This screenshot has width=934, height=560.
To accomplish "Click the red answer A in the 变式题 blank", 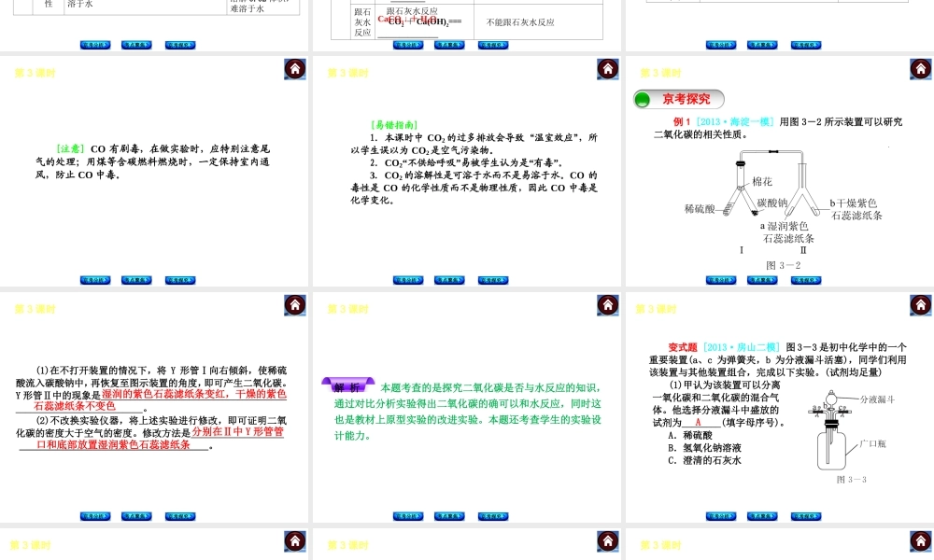I will point(698,423).
